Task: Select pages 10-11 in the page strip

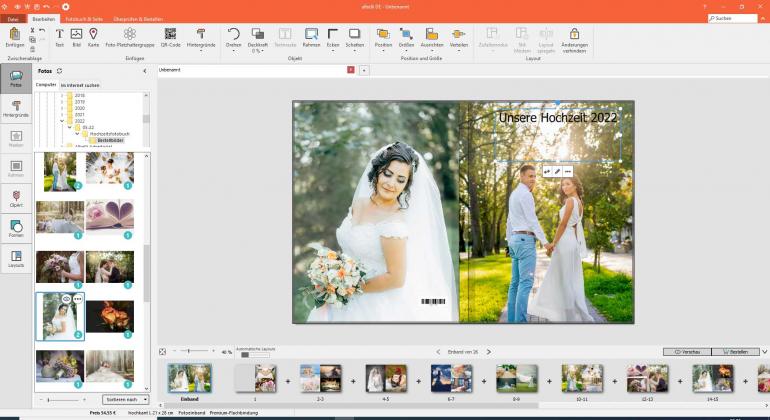Action: (582, 378)
